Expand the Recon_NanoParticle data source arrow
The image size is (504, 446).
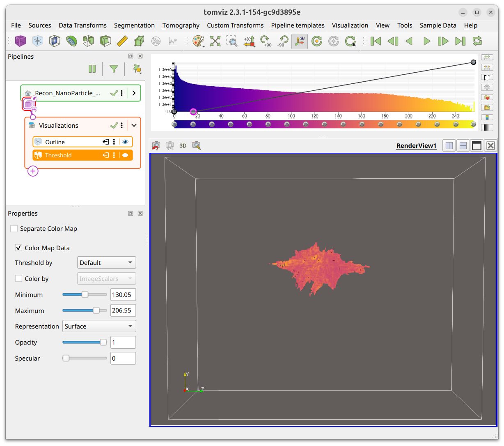[134, 93]
